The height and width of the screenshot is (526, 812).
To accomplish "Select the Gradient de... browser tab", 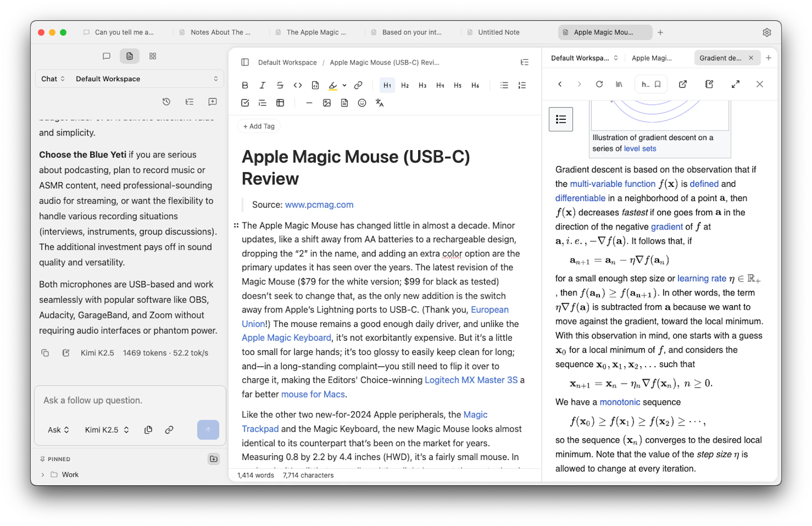I will coord(720,58).
